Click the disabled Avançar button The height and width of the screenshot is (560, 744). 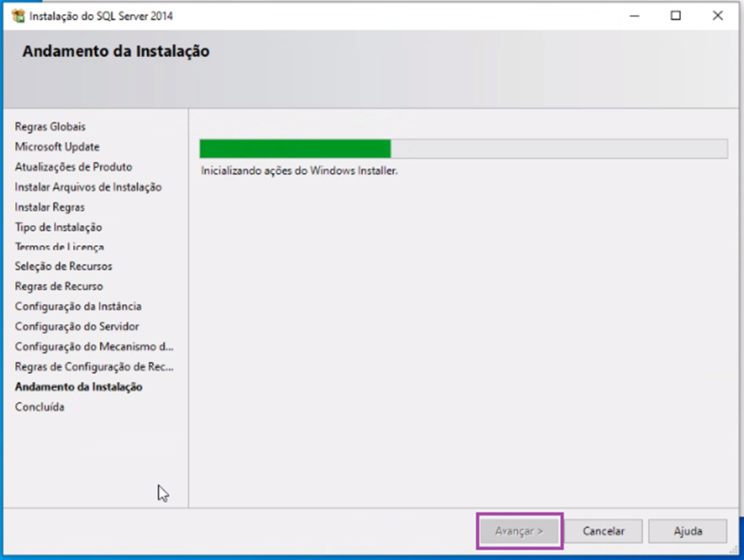pyautogui.click(x=520, y=531)
